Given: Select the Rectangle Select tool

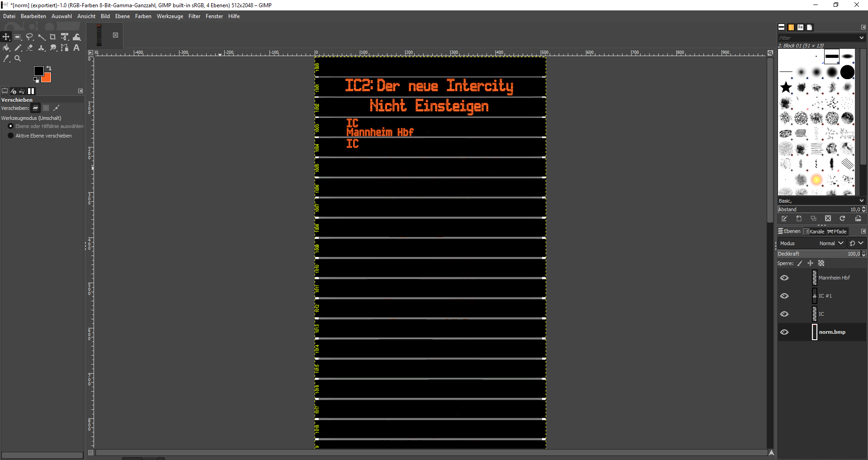Looking at the screenshot, I should 18,37.
